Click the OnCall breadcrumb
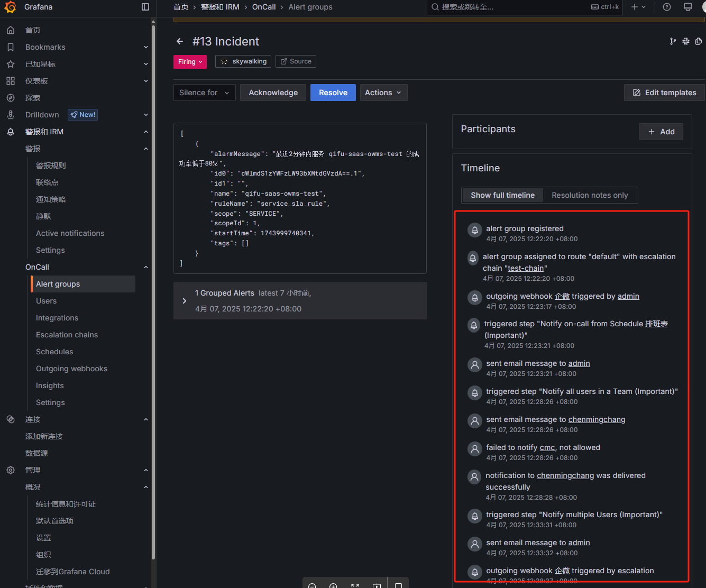Image resolution: width=706 pixels, height=588 pixels. tap(264, 7)
